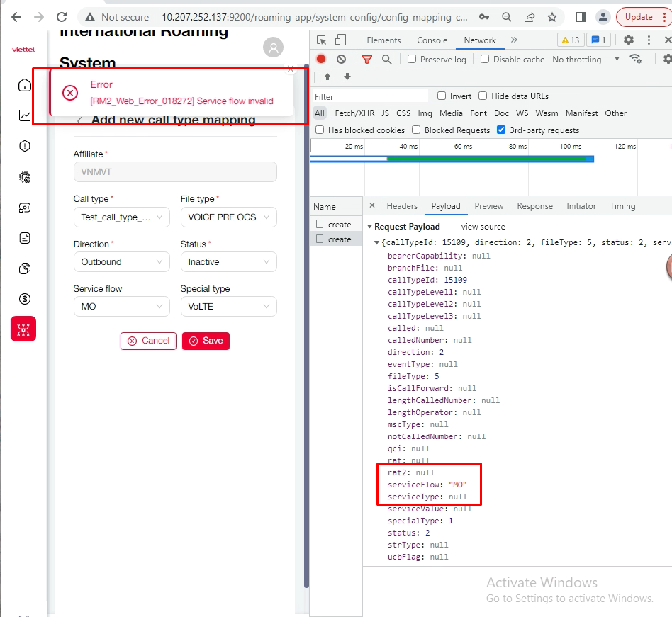Click the DevTools record network log button

click(321, 60)
